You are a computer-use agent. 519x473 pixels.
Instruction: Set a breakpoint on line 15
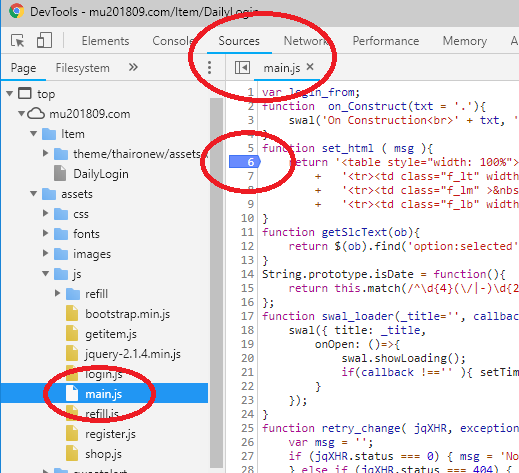coord(247,288)
